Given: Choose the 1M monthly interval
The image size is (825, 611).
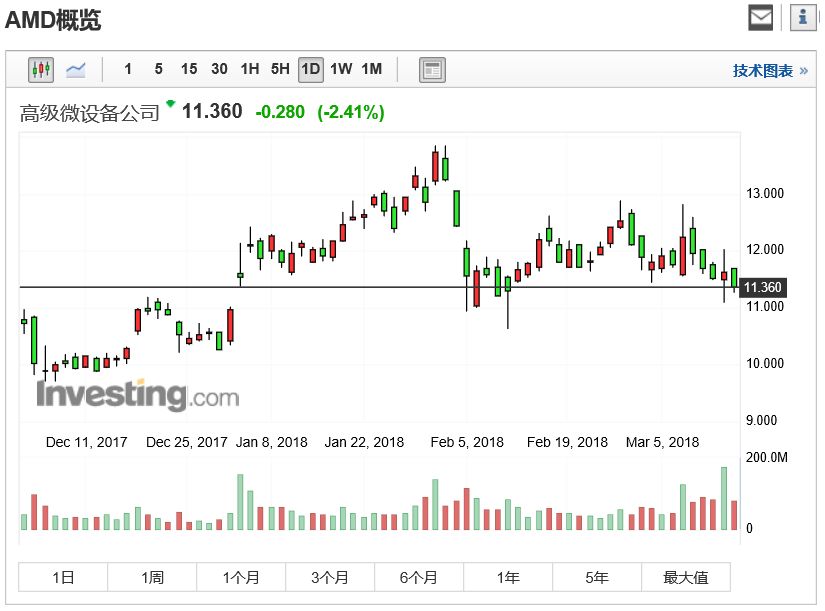Looking at the screenshot, I should (372, 70).
